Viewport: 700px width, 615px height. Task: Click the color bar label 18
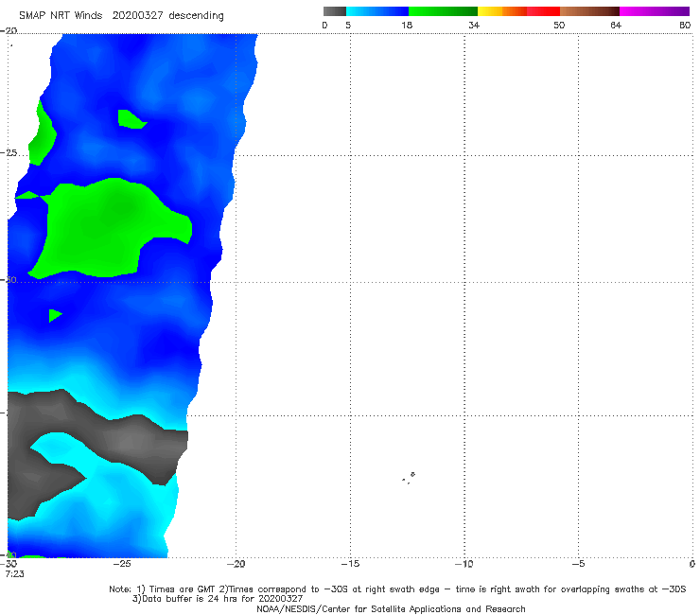pos(407,26)
